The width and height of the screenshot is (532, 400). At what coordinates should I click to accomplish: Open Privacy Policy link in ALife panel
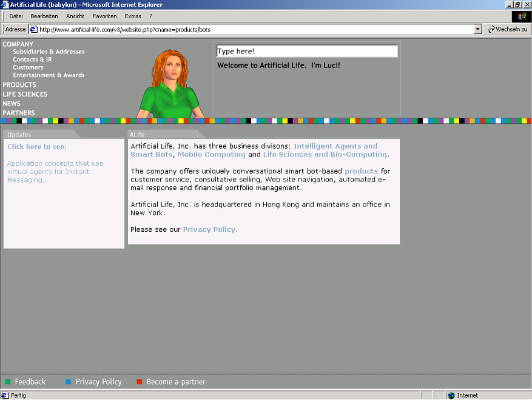click(209, 229)
